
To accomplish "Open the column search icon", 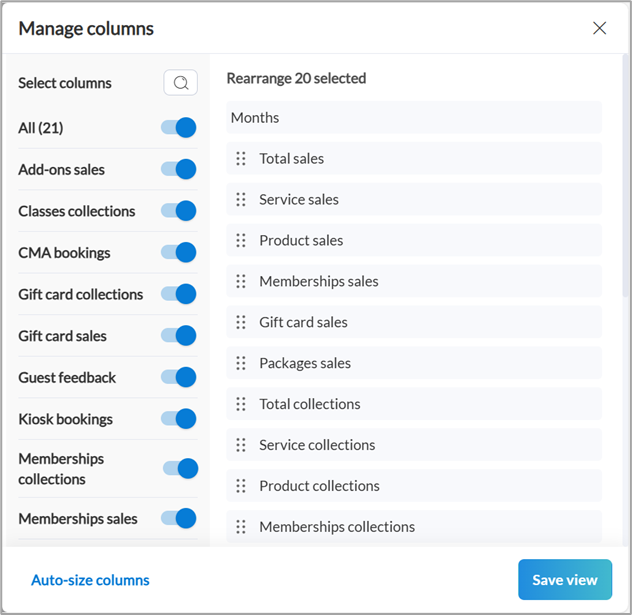I will click(181, 83).
